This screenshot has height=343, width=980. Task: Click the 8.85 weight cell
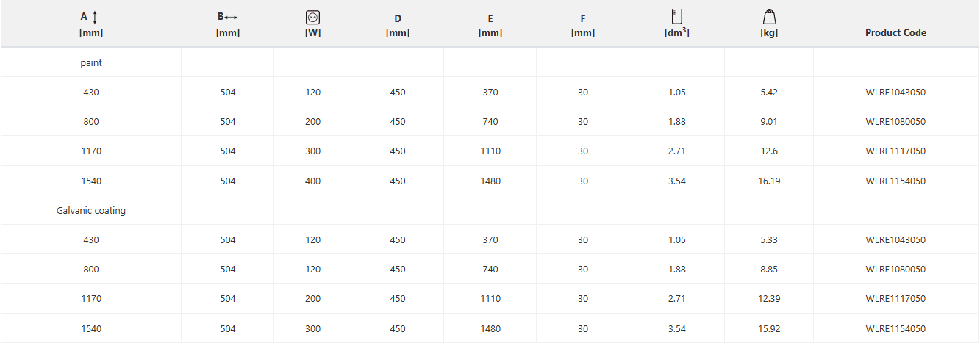pos(769,270)
